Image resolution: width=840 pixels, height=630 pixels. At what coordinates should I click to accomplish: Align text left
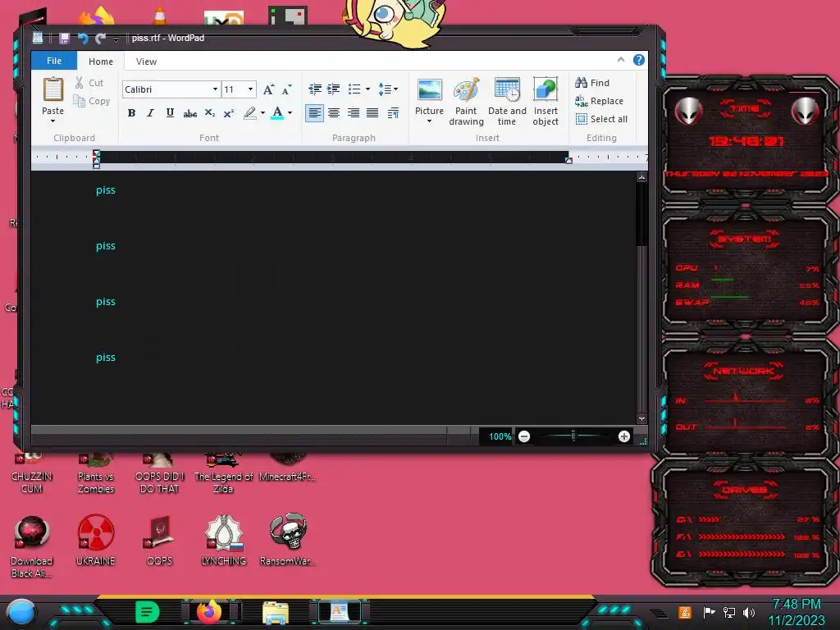pyautogui.click(x=314, y=113)
